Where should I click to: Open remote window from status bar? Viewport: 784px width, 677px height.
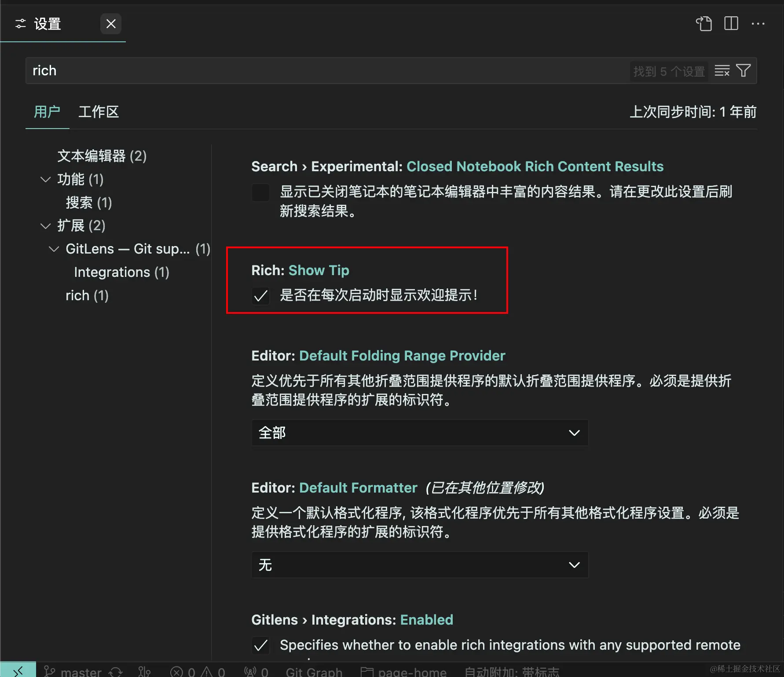[18, 670]
